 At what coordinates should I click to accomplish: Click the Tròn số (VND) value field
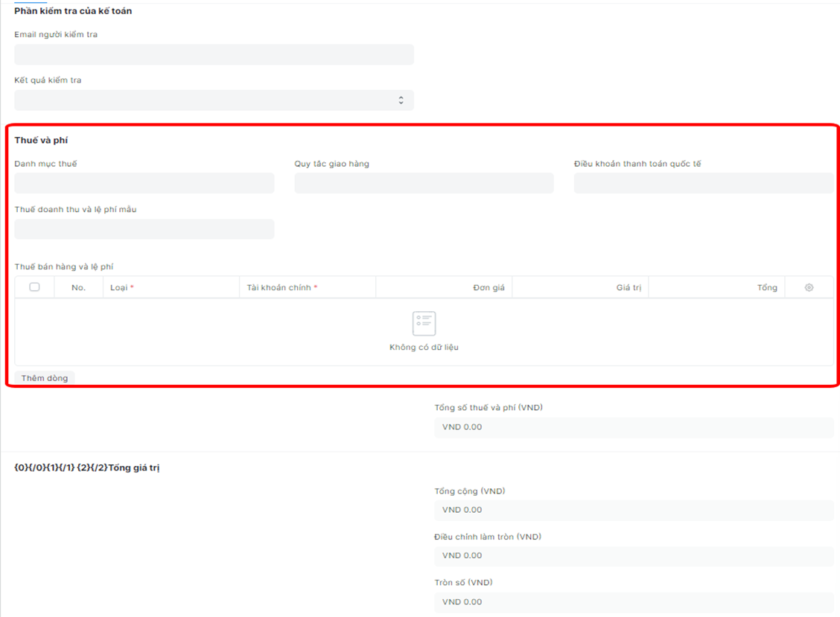(x=633, y=601)
